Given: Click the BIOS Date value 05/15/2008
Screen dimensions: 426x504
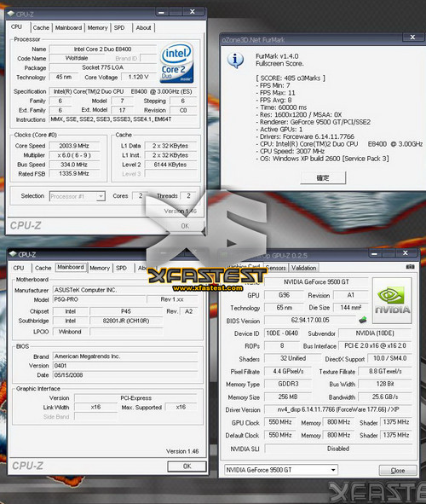Looking at the screenshot, I should pyautogui.click(x=125, y=374).
